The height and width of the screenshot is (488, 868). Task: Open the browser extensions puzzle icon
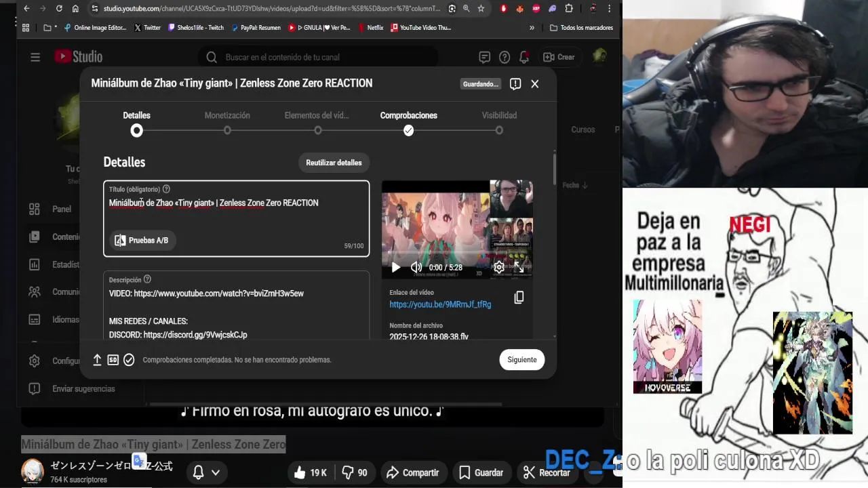pos(568,9)
